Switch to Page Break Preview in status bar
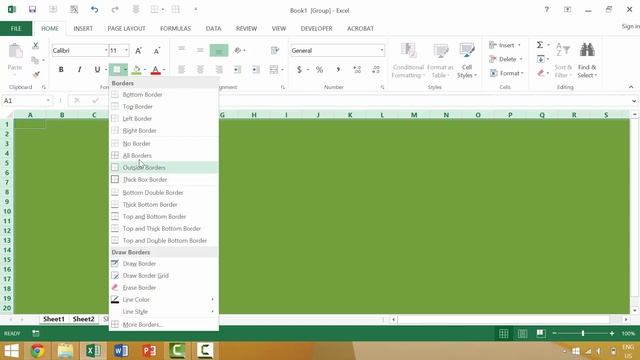The height and width of the screenshot is (360, 640). pyautogui.click(x=541, y=333)
